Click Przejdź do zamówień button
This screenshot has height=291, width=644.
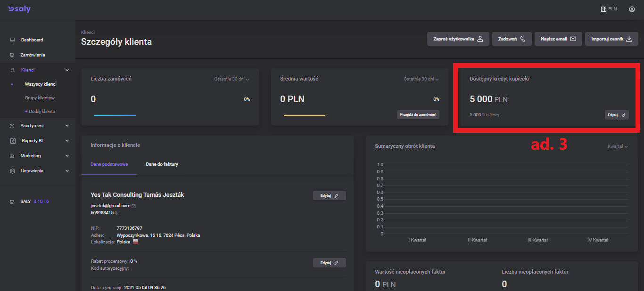click(418, 114)
